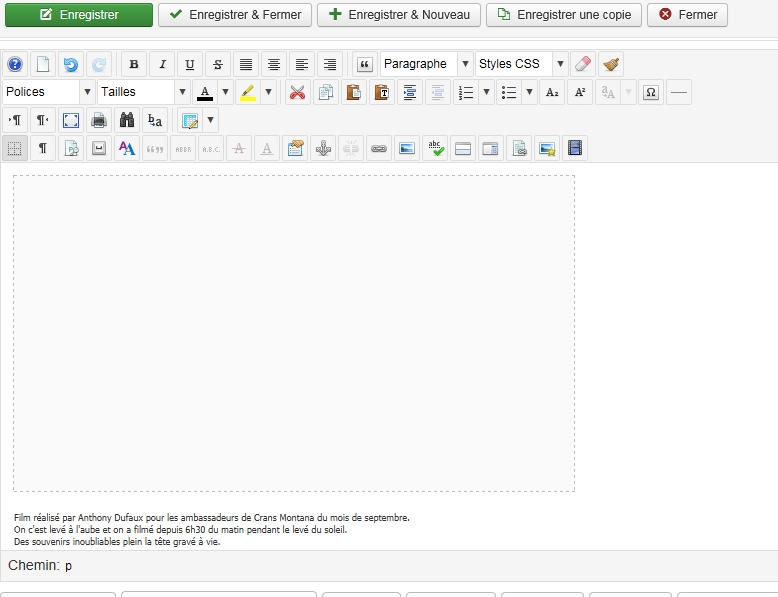Image resolution: width=778 pixels, height=597 pixels.
Task: Open the Polices font family dropdown
Action: tap(49, 92)
